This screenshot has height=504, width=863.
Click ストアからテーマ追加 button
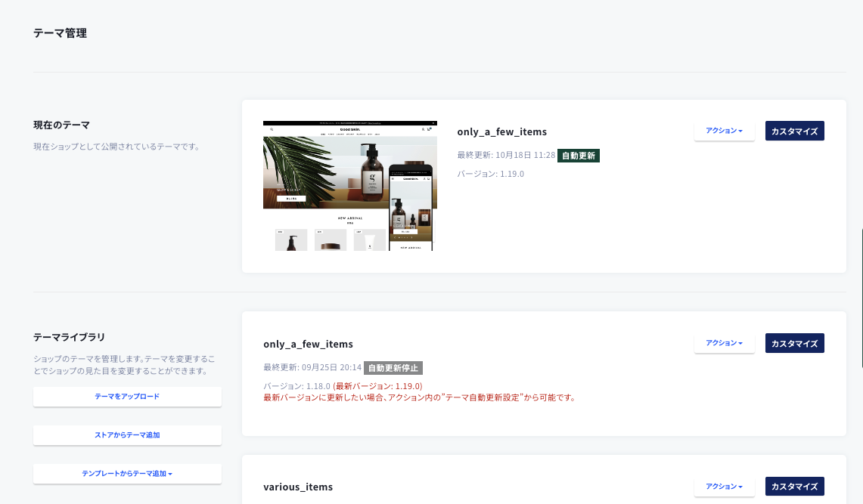(x=127, y=434)
